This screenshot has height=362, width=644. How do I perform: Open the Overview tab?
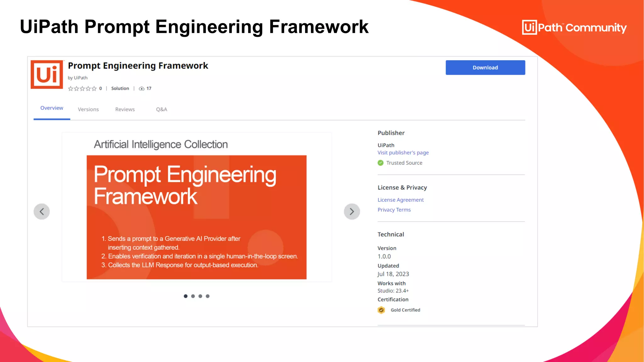(52, 108)
